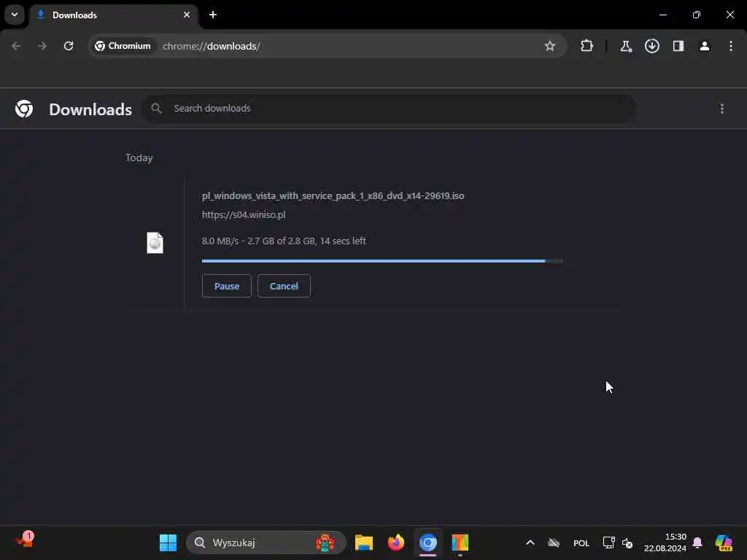The width and height of the screenshot is (747, 560).
Task: Open a new tab with plus button
Action: (213, 15)
